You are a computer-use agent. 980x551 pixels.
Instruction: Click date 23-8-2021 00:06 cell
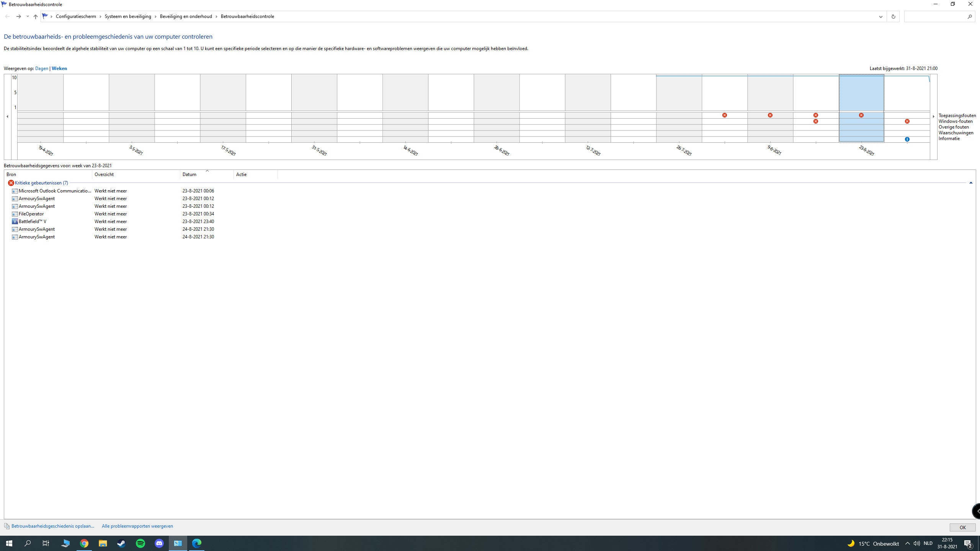198,191
